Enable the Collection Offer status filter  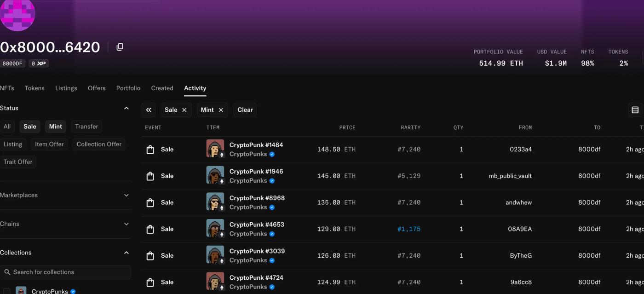click(99, 144)
